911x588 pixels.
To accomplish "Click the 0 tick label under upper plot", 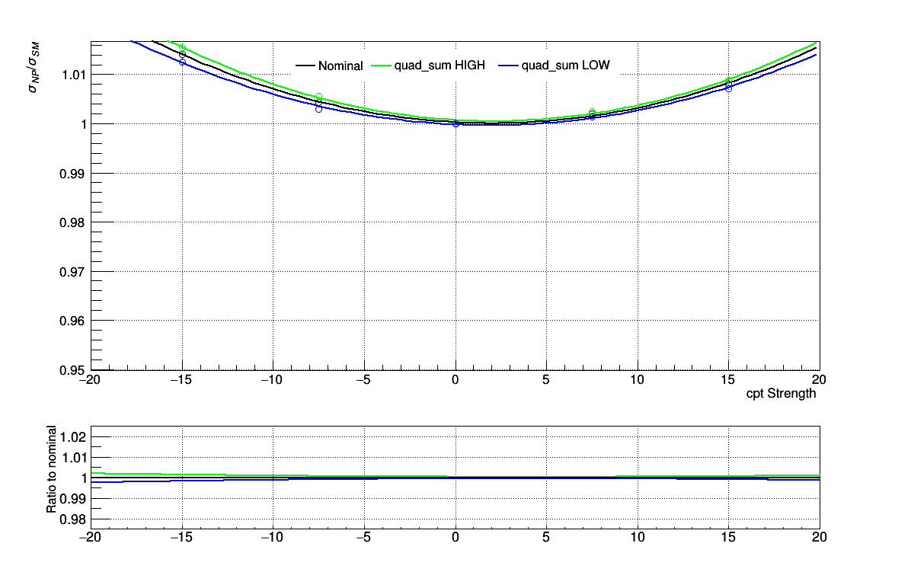I will click(x=455, y=380).
